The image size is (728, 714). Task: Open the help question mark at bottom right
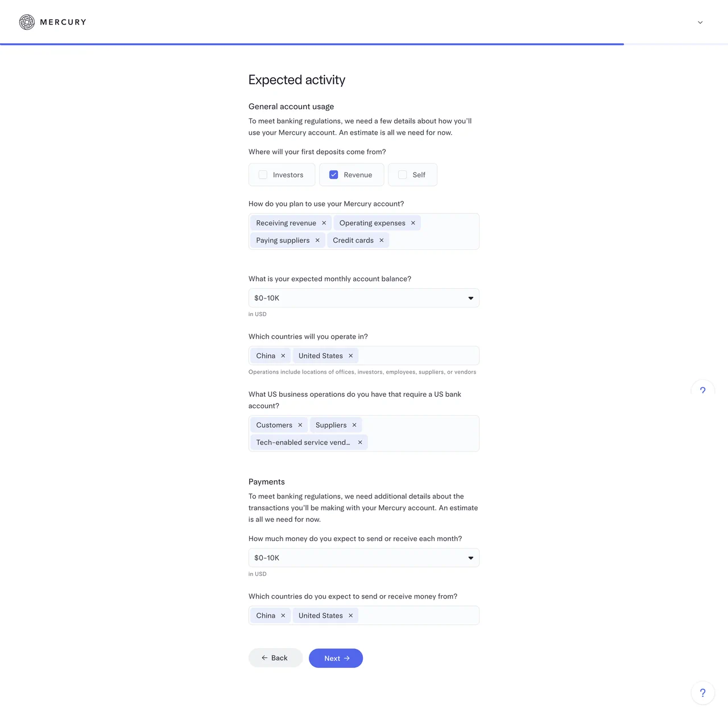coord(702,693)
